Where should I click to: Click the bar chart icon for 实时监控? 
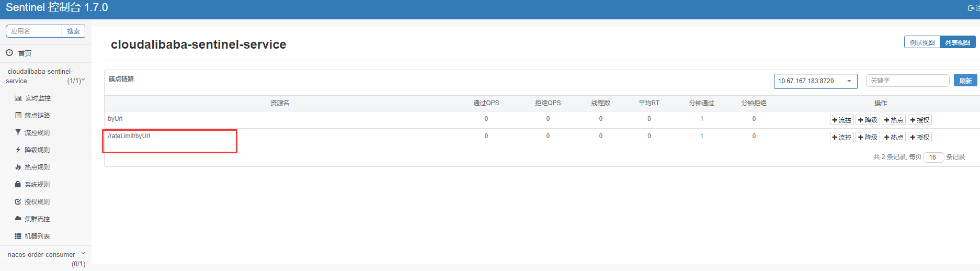coord(18,98)
